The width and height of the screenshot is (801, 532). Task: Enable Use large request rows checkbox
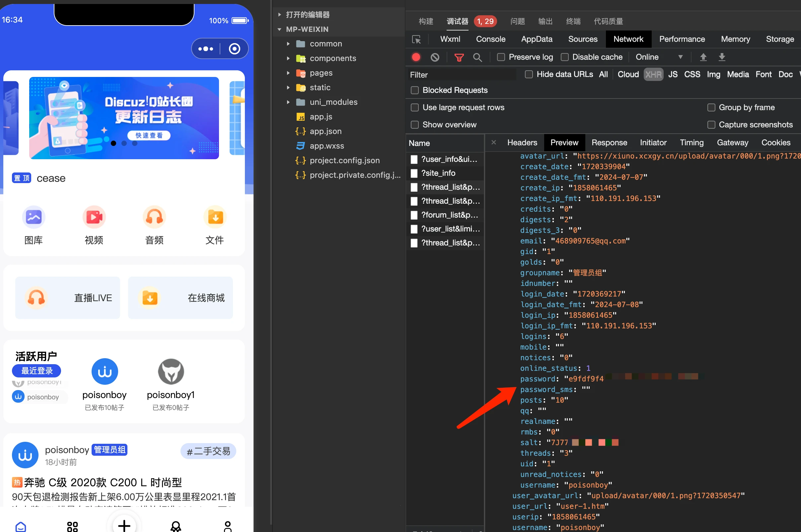pos(415,107)
